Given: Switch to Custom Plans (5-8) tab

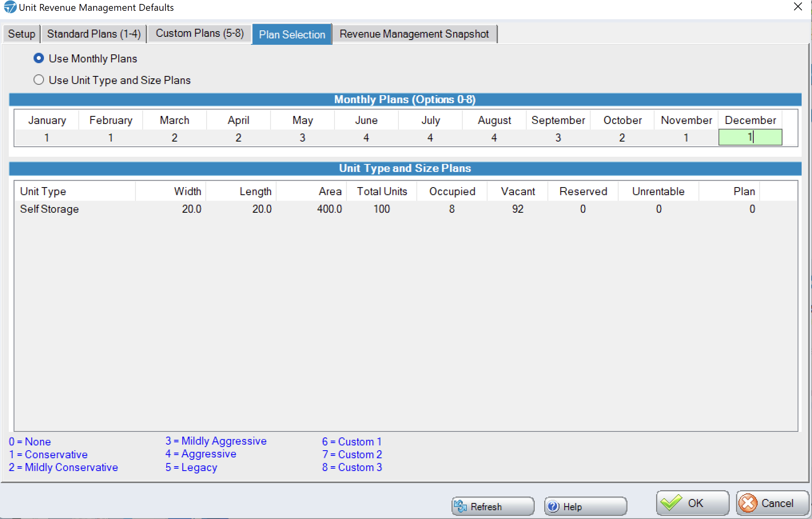Looking at the screenshot, I should (199, 34).
